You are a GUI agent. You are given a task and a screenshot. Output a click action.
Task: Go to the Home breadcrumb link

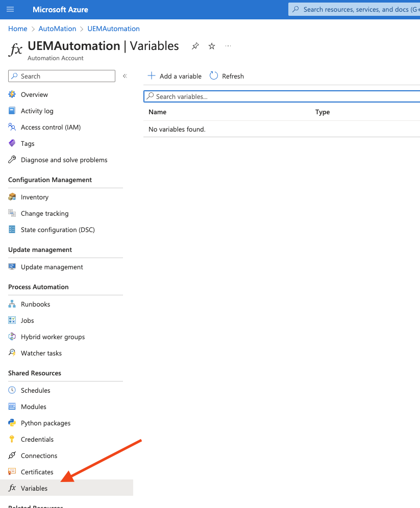coord(18,29)
